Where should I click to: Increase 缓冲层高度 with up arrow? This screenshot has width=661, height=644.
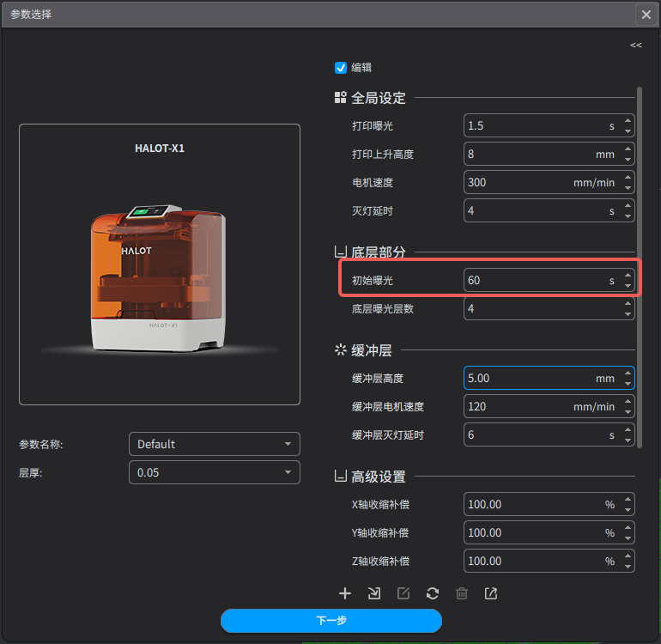(628, 373)
